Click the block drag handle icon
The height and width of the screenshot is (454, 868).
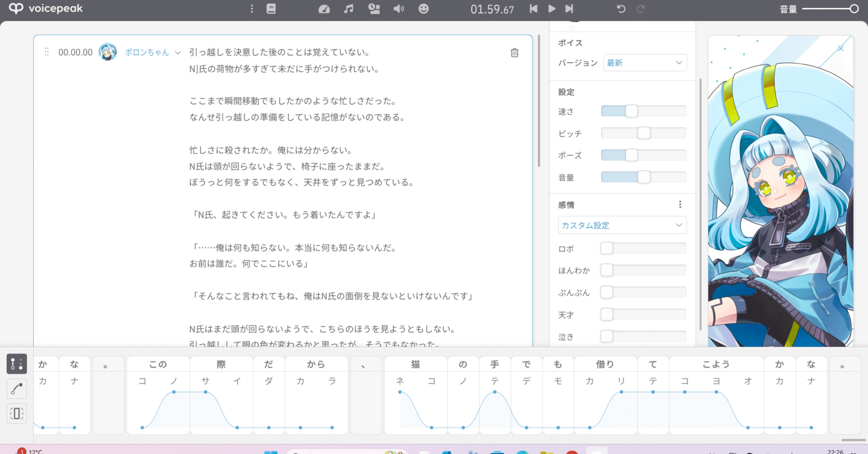tap(47, 52)
